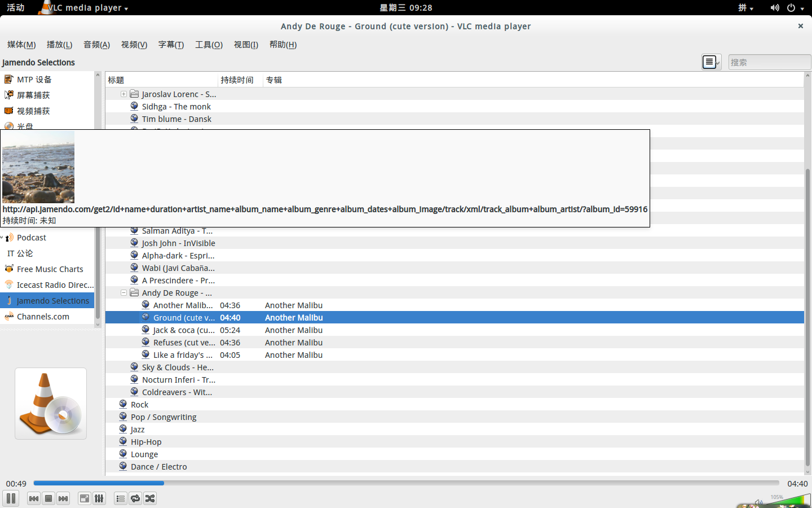Select Free Music Charts in sidebar

[x=50, y=269]
